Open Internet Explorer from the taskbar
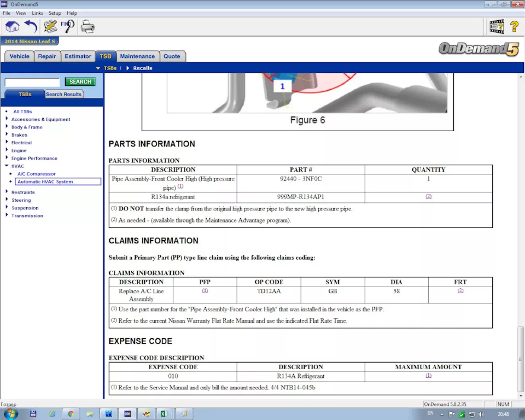This screenshot has width=525, height=420. 52,414
